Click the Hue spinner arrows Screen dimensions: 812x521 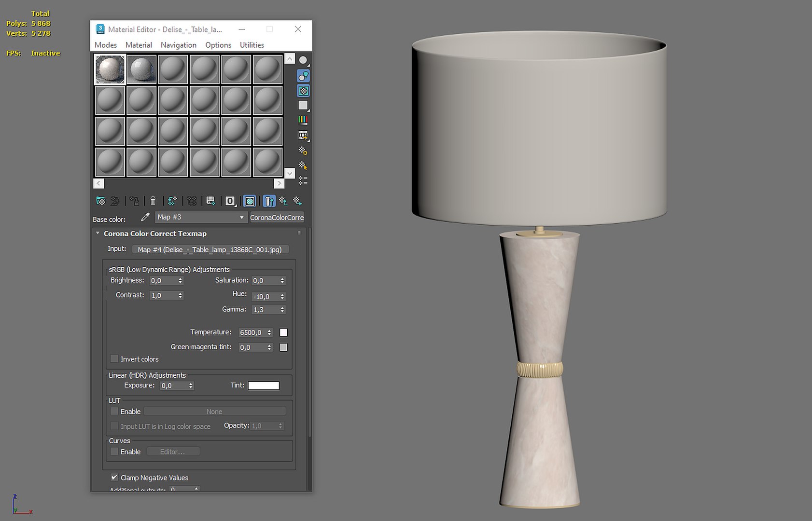coord(282,297)
